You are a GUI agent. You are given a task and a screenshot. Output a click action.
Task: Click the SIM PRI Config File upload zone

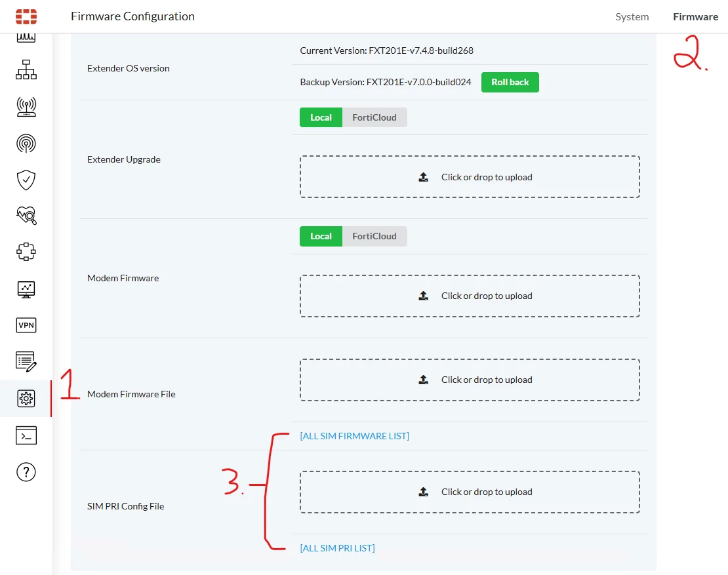(x=470, y=492)
